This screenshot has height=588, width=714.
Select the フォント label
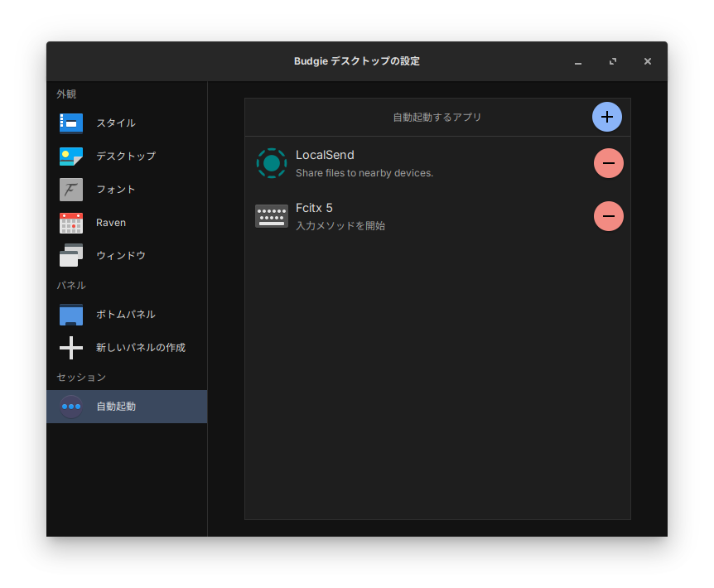pyautogui.click(x=116, y=190)
